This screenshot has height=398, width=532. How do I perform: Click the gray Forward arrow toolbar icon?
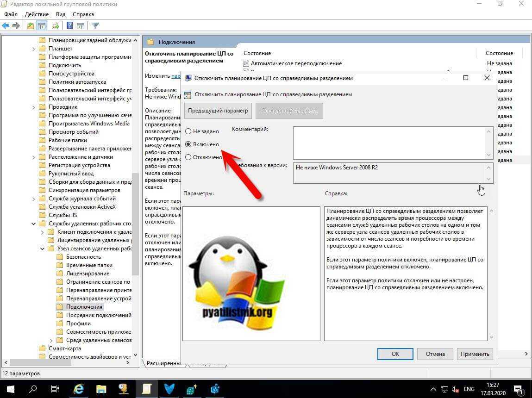(16, 26)
